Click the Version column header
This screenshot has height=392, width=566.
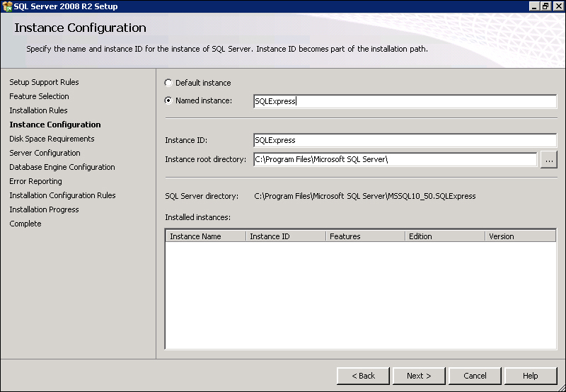click(x=520, y=236)
